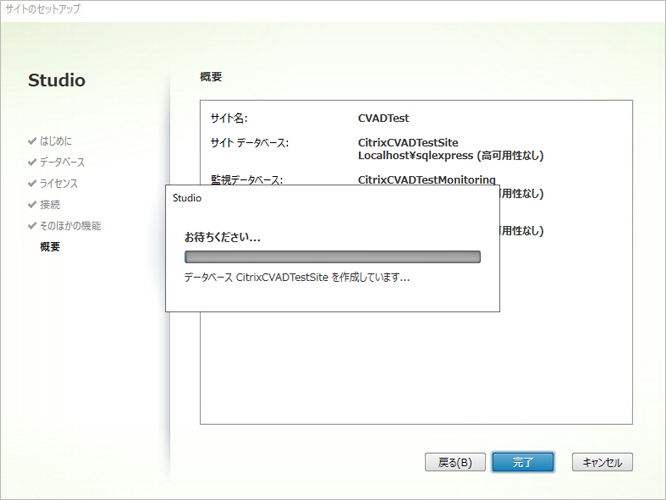This screenshot has width=666, height=500.
Task: Switch to the そのほかの機能 step label
Action: [70, 225]
